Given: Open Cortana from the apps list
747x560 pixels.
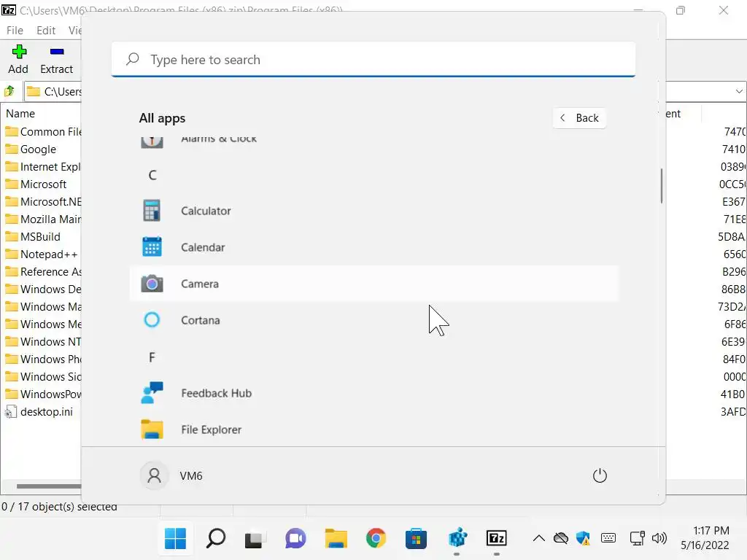Looking at the screenshot, I should click(x=374, y=320).
